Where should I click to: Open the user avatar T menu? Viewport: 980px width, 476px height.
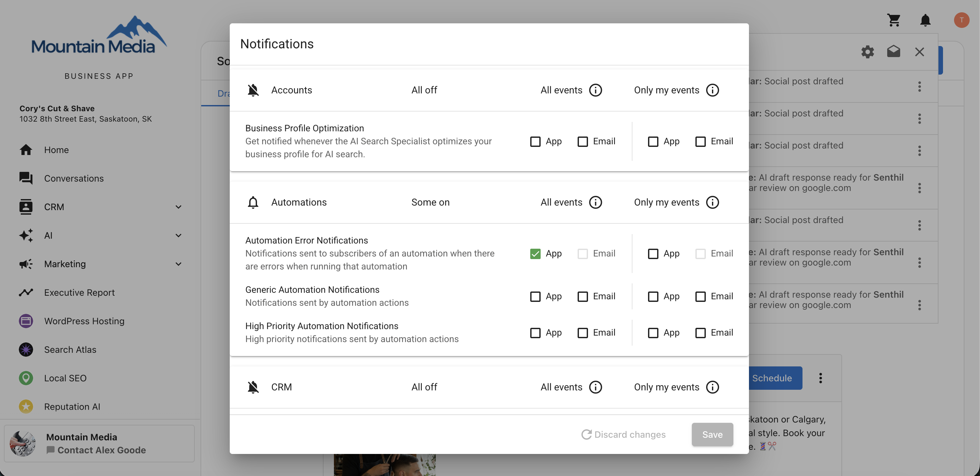pos(962,20)
